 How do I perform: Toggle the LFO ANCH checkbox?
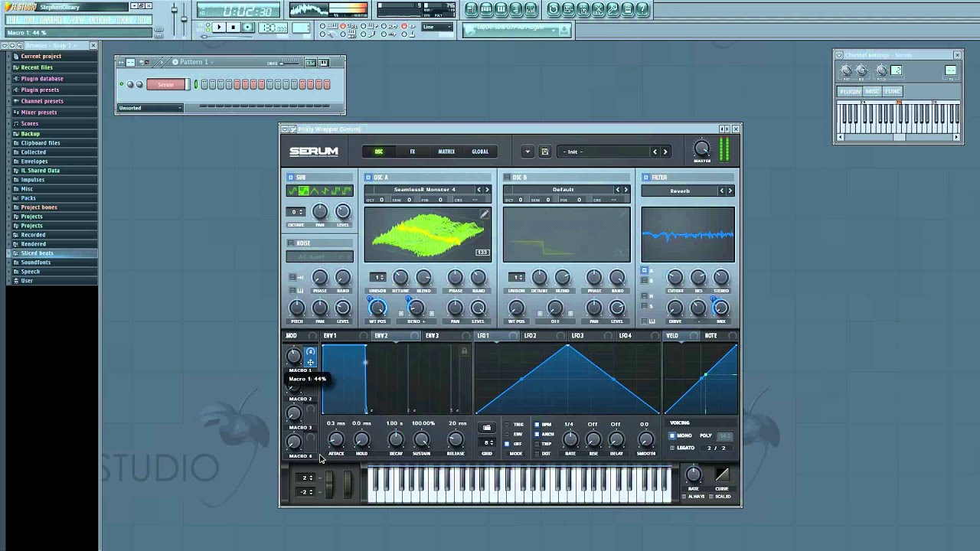537,434
